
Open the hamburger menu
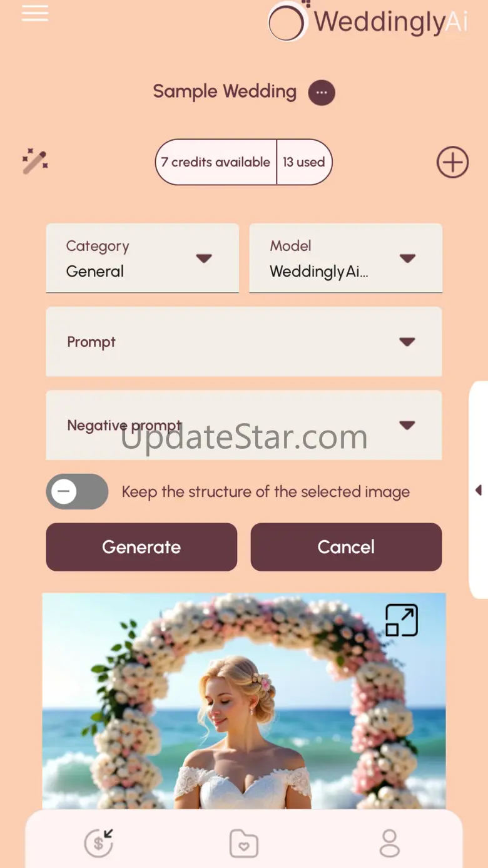(35, 13)
